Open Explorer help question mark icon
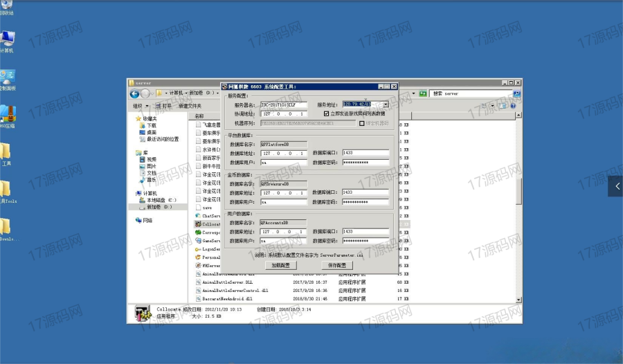Screen dimensions: 623x364 point(513,106)
